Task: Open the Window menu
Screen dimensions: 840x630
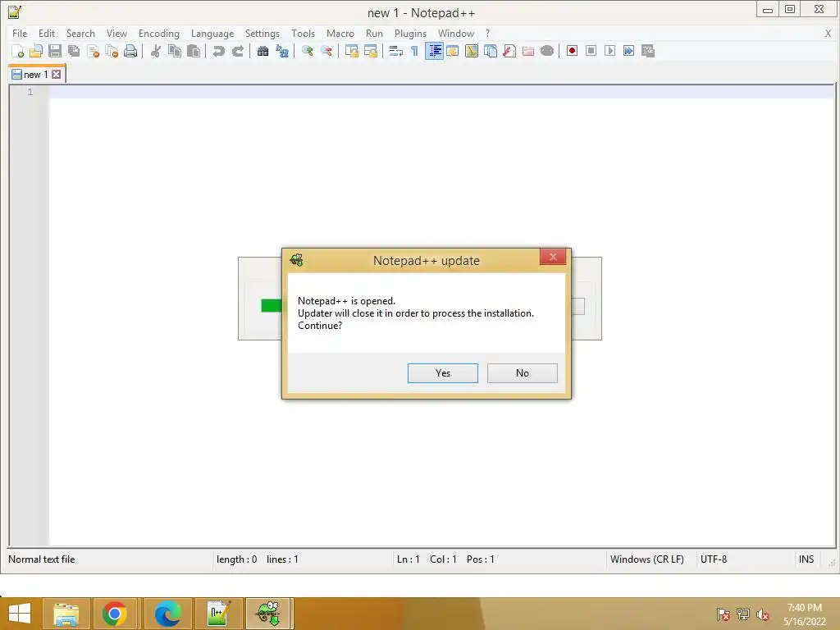Action: click(456, 33)
